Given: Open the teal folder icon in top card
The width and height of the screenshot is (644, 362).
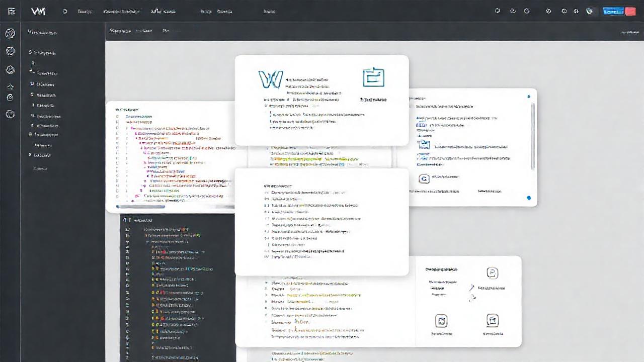Looking at the screenshot, I should click(x=374, y=78).
